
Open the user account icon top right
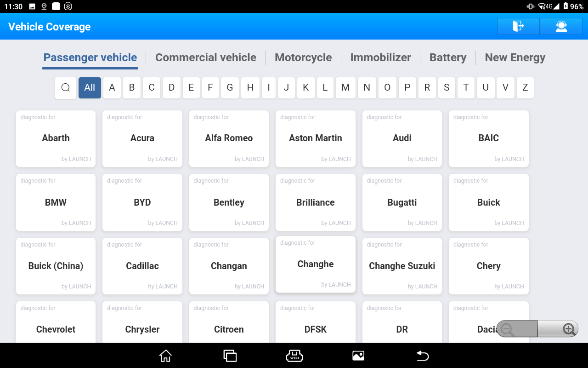561,26
